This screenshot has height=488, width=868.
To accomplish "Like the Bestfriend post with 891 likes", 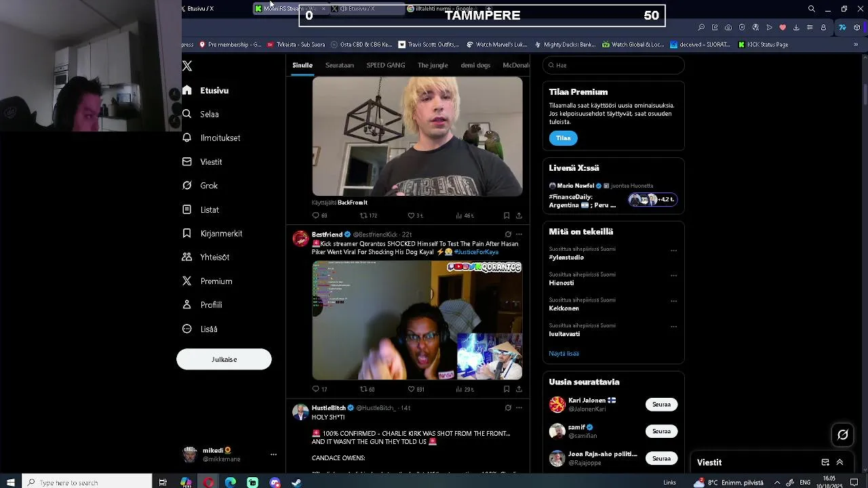I will tap(416, 389).
